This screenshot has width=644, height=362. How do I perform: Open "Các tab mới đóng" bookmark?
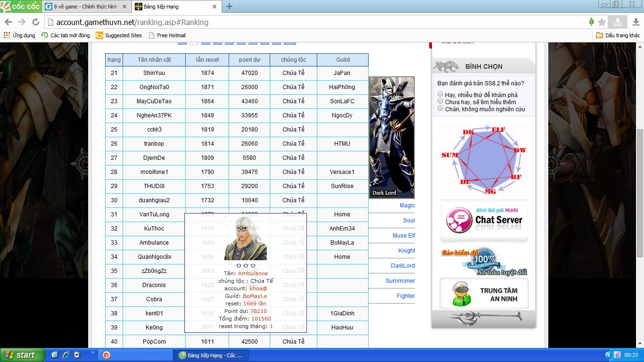pyautogui.click(x=66, y=35)
